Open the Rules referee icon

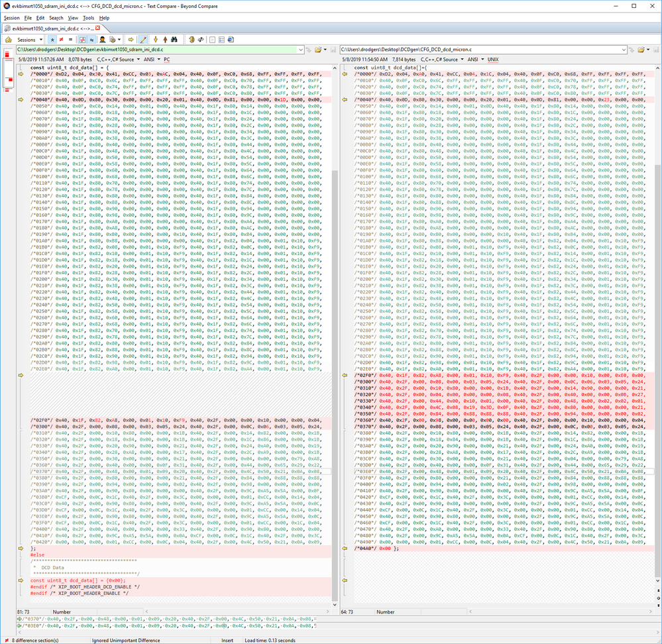[x=102, y=40]
